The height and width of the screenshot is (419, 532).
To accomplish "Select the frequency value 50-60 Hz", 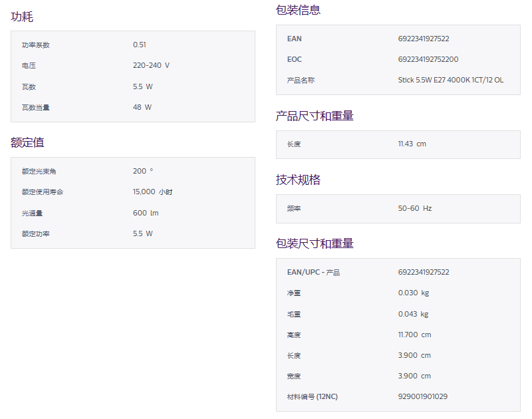I will point(415,208).
